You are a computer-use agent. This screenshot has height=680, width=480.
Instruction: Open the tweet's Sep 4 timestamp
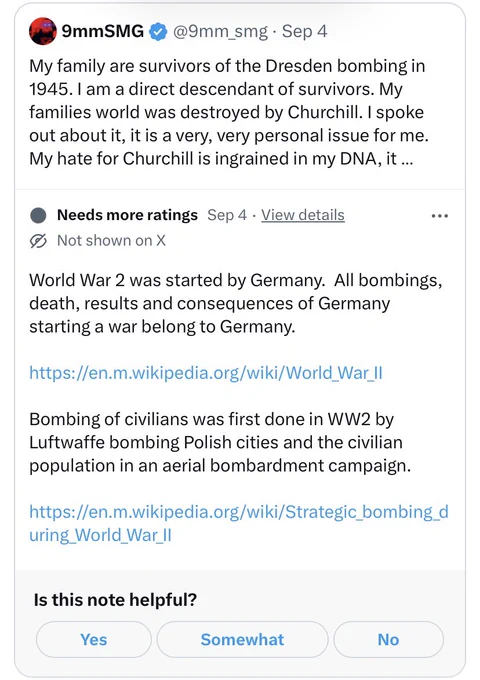[304, 31]
